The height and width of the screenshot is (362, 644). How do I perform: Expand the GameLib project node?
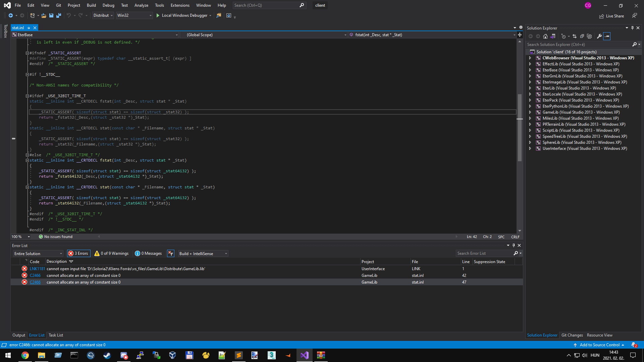(x=530, y=112)
